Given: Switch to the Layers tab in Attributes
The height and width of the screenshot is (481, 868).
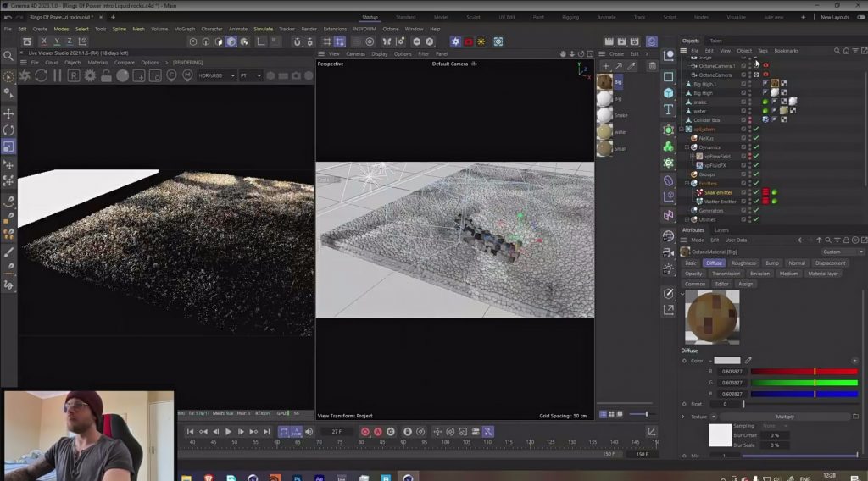Looking at the screenshot, I should pos(721,230).
